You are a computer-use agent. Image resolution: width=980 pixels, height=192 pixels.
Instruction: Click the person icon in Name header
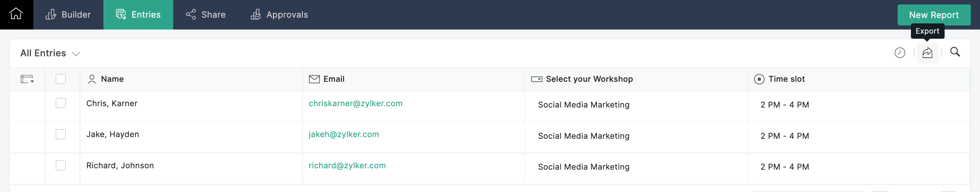tap(92, 79)
